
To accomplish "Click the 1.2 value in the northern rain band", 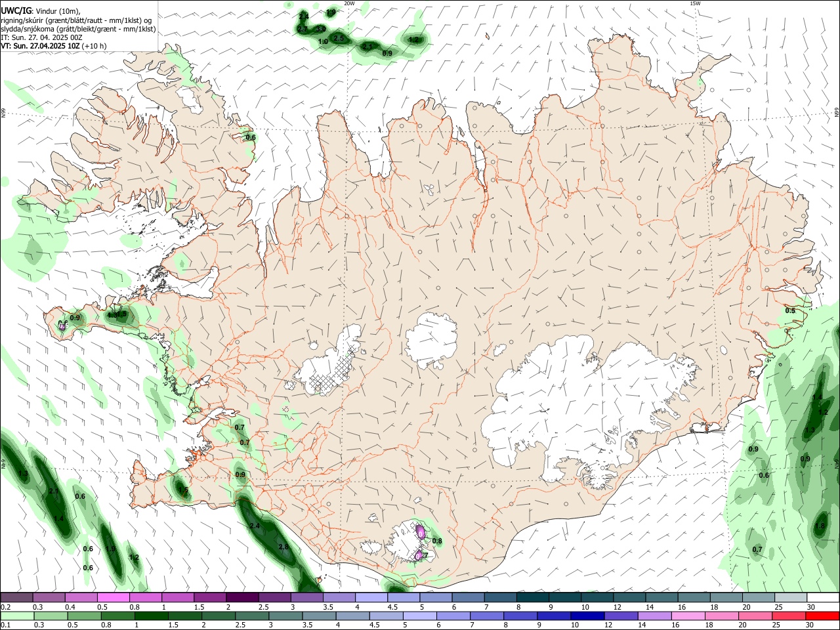I will pos(413,40).
